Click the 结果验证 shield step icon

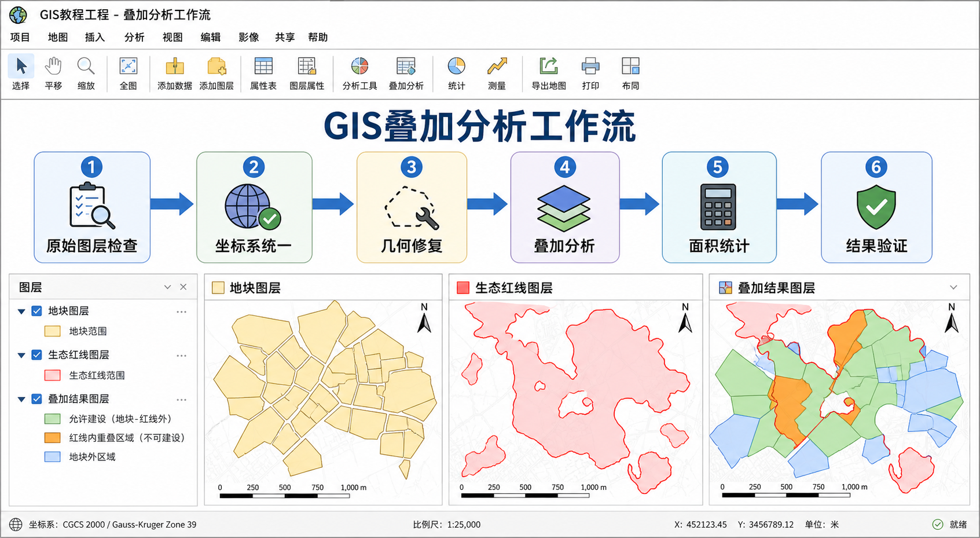pyautogui.click(x=876, y=207)
